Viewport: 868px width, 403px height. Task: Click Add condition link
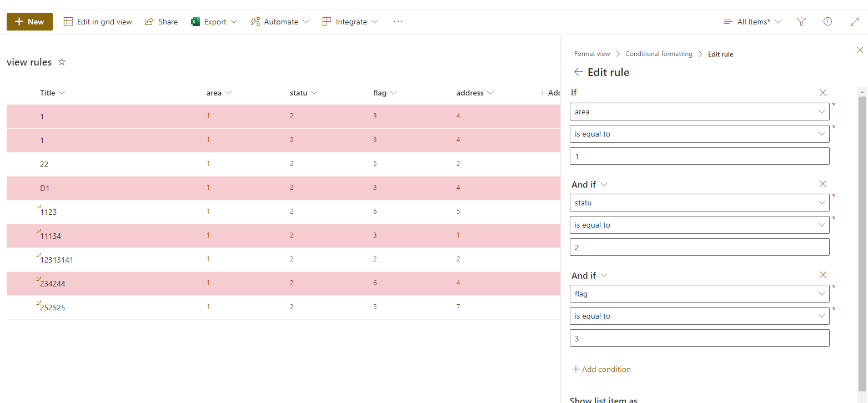(601, 369)
